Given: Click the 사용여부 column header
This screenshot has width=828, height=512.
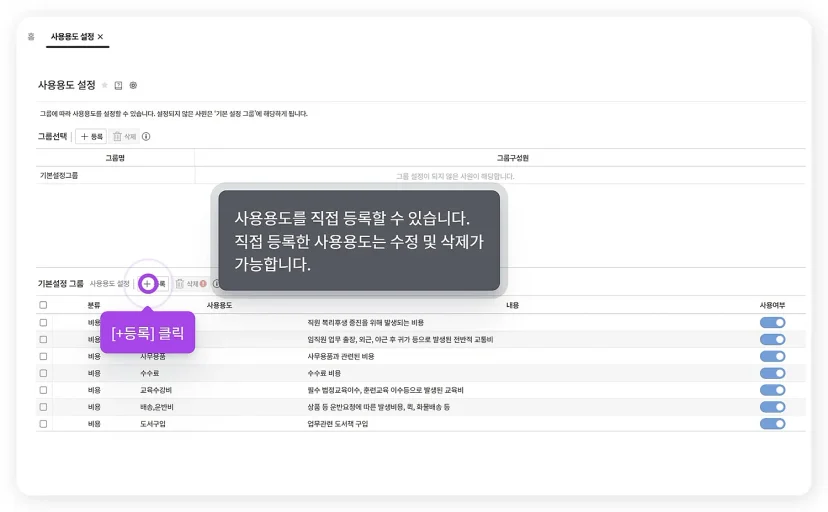Looking at the screenshot, I should point(772,305).
